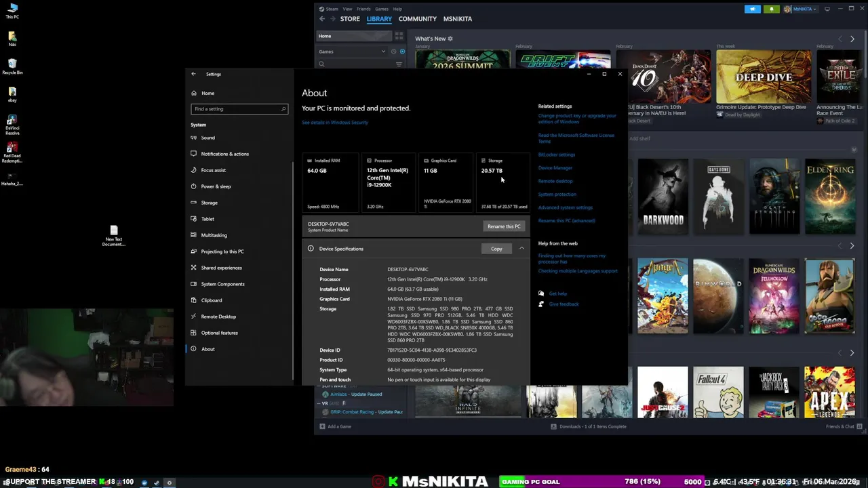Go to Storage settings in sidebar
Image resolution: width=868 pixels, height=488 pixels.
pyautogui.click(x=209, y=203)
